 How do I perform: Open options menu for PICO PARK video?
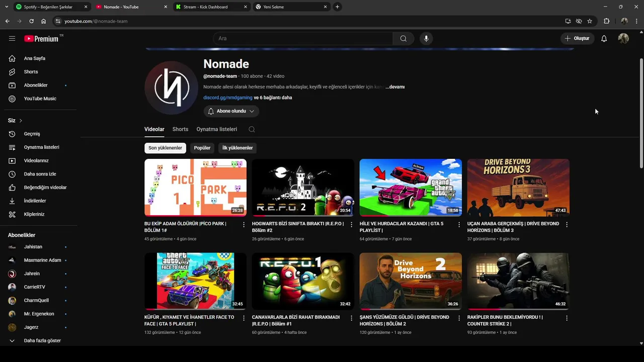[x=244, y=225]
